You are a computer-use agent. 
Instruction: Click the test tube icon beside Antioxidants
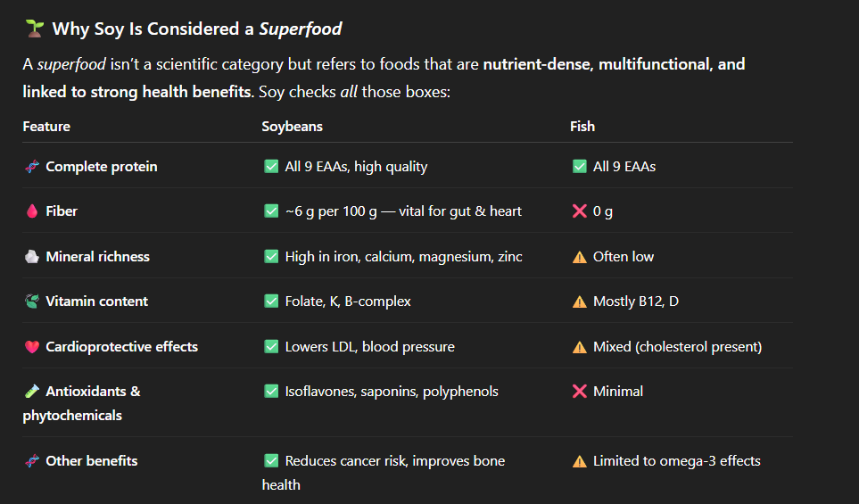coord(32,392)
